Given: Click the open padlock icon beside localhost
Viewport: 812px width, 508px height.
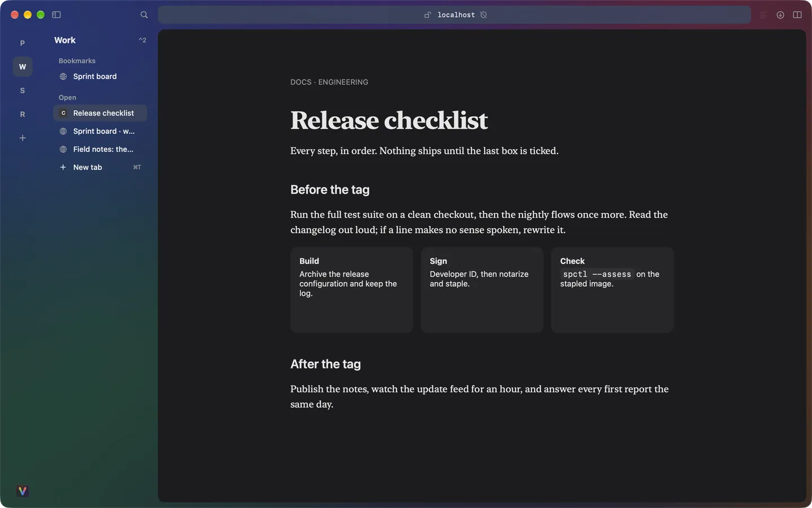Looking at the screenshot, I should point(428,15).
